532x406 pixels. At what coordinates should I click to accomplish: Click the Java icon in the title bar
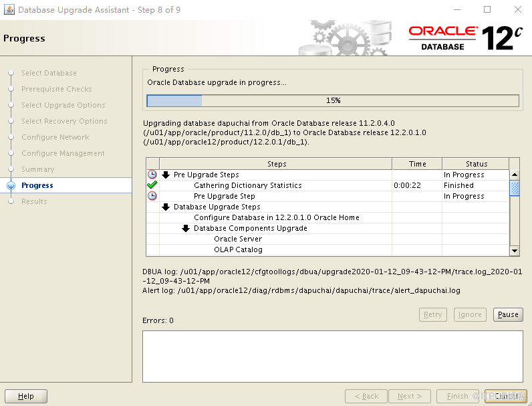tap(9, 9)
